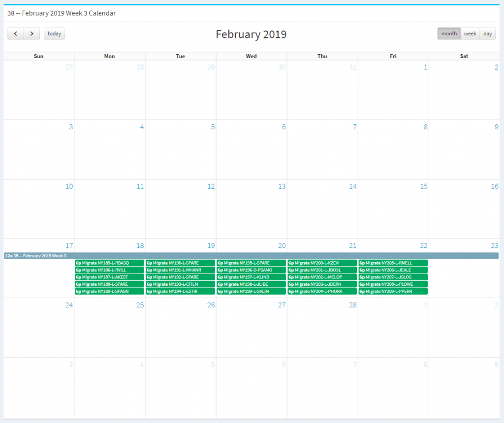Open event Migrate NY188-L-SPARE
504x423 pixels.
click(x=109, y=284)
